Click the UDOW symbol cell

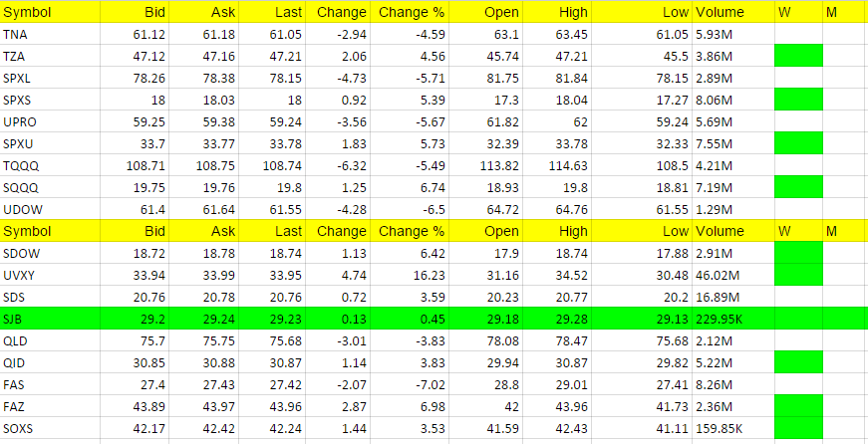tap(50, 209)
